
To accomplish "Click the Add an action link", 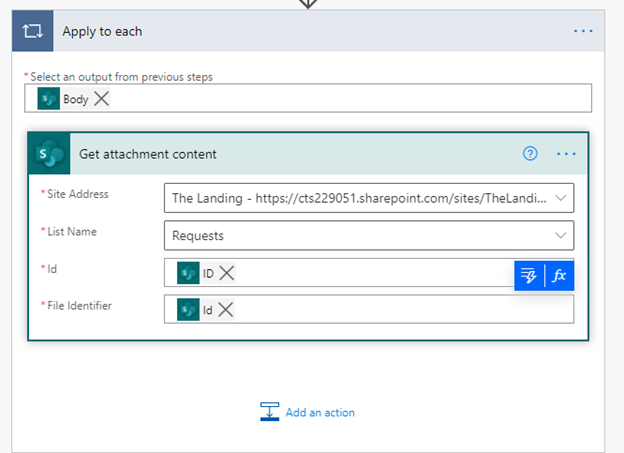I will pos(320,412).
